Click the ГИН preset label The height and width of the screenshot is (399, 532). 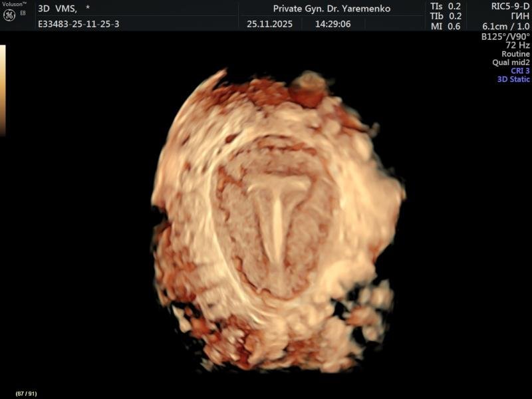520,16
